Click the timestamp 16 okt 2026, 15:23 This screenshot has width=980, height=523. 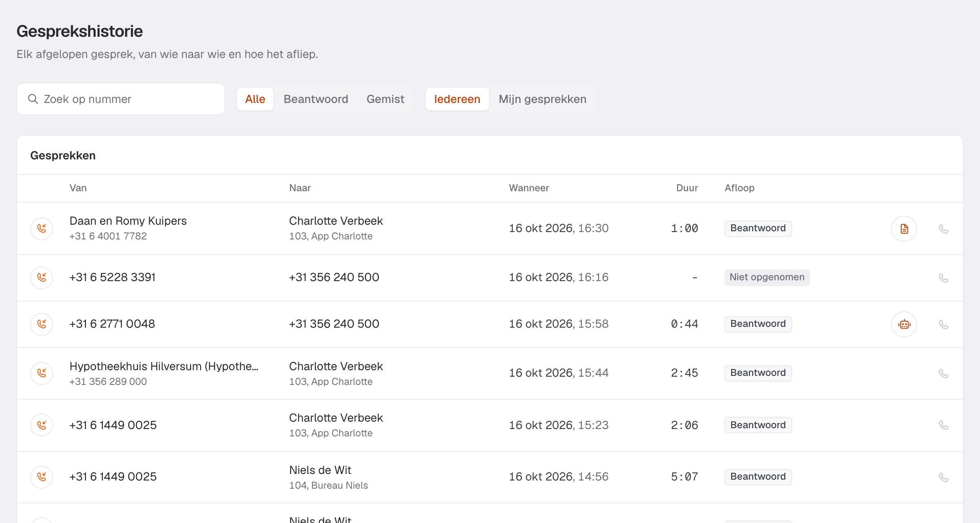point(559,425)
